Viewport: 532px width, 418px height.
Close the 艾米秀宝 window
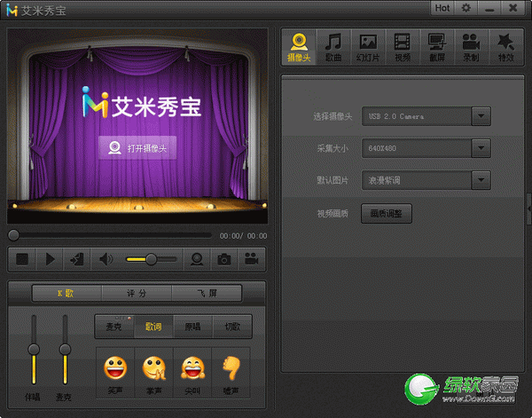point(513,8)
